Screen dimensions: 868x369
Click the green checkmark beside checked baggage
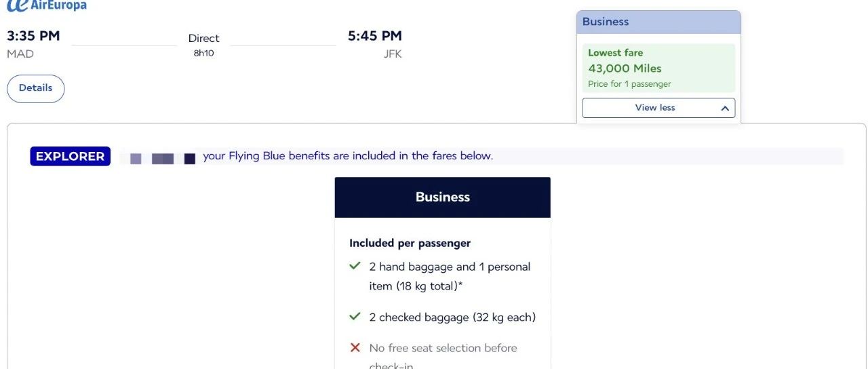click(355, 316)
